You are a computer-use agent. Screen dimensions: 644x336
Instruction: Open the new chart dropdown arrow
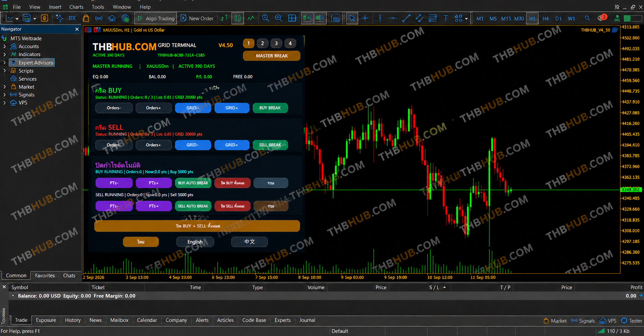pos(17,19)
